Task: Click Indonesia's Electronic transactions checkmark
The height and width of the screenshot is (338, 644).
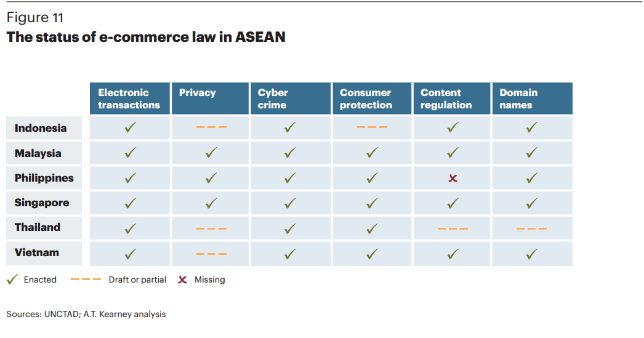Action: coord(130,128)
